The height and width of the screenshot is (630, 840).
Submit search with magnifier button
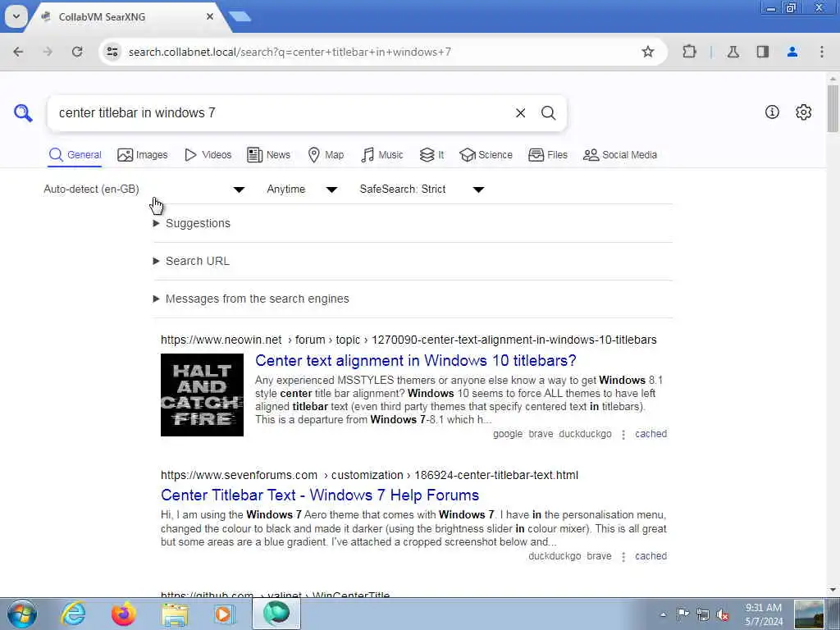[548, 113]
